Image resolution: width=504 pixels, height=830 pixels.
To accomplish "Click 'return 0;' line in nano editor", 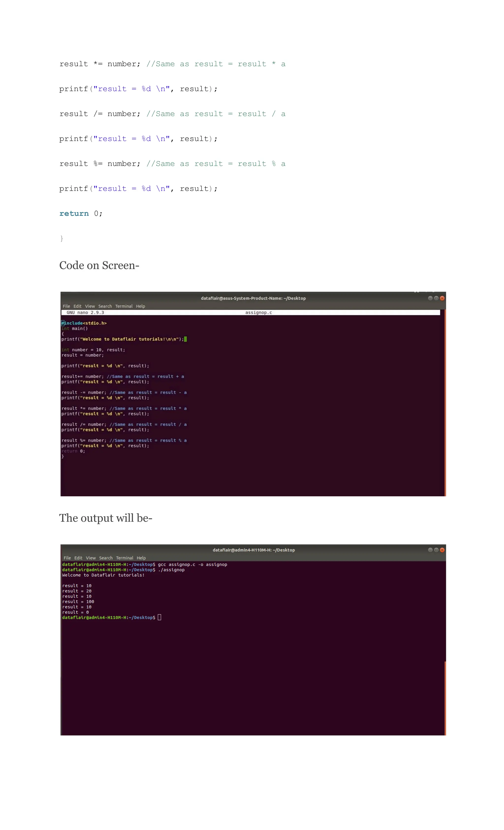I will pos(73,451).
